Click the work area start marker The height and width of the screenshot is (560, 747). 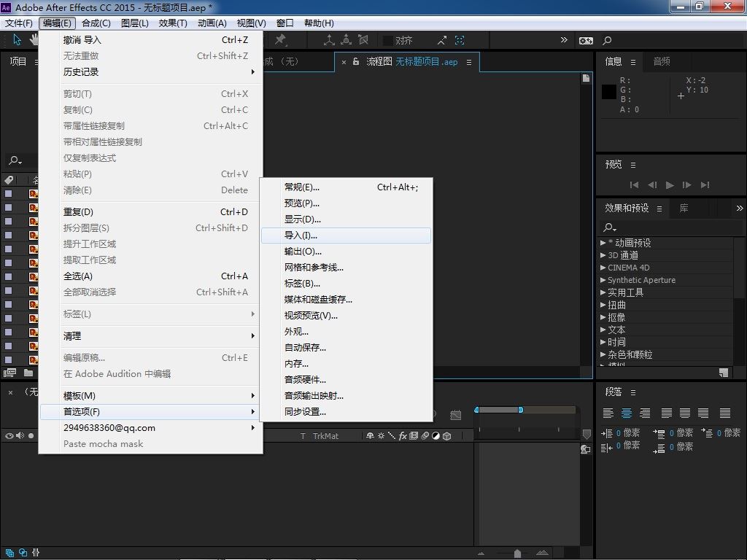[x=476, y=410]
